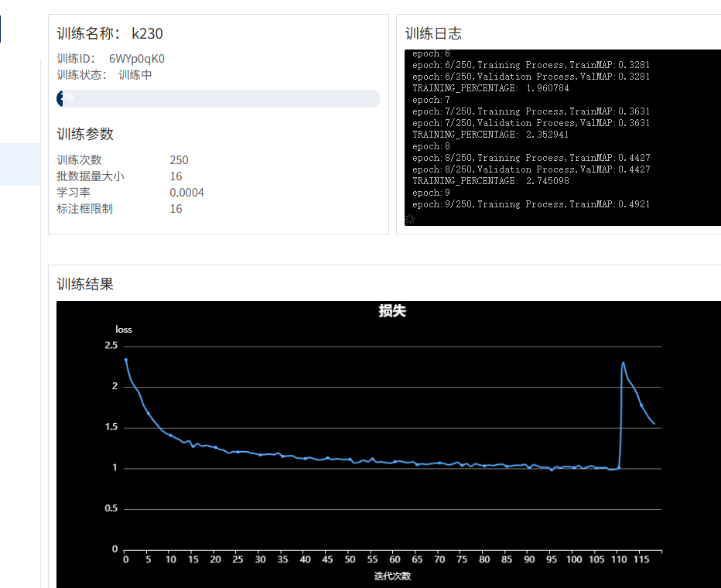Click the loss data point at iteration 5
Screen dimensions: 721x588
point(148,413)
